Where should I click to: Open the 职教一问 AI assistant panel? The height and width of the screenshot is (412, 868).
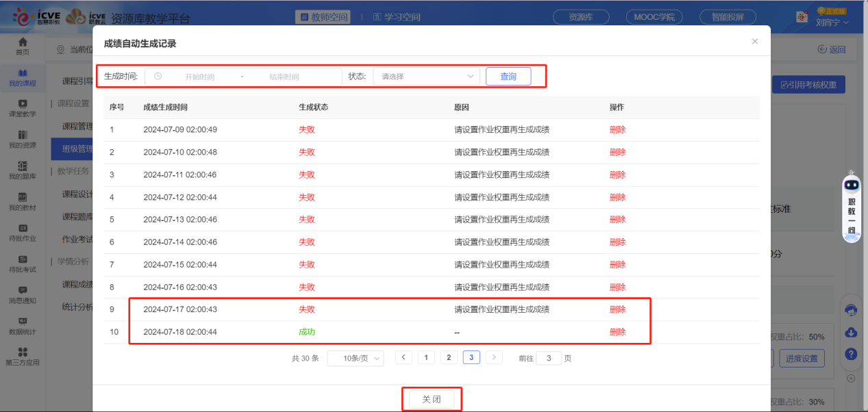pos(851,209)
